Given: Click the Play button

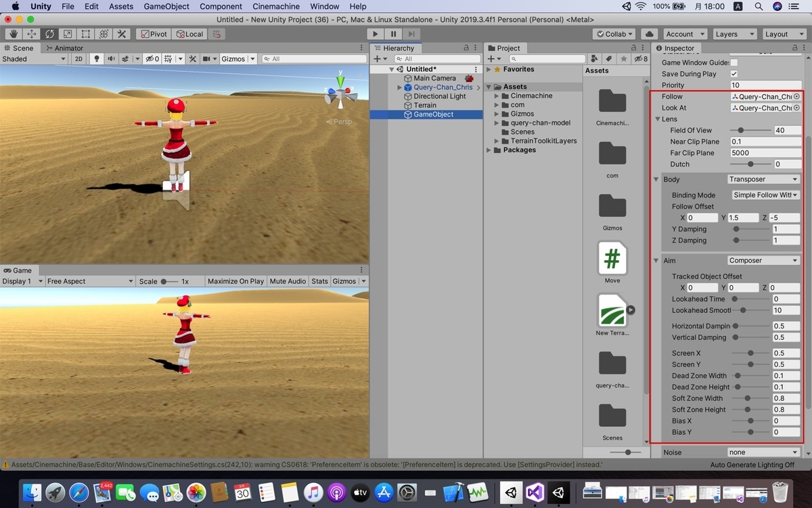Looking at the screenshot, I should (376, 34).
